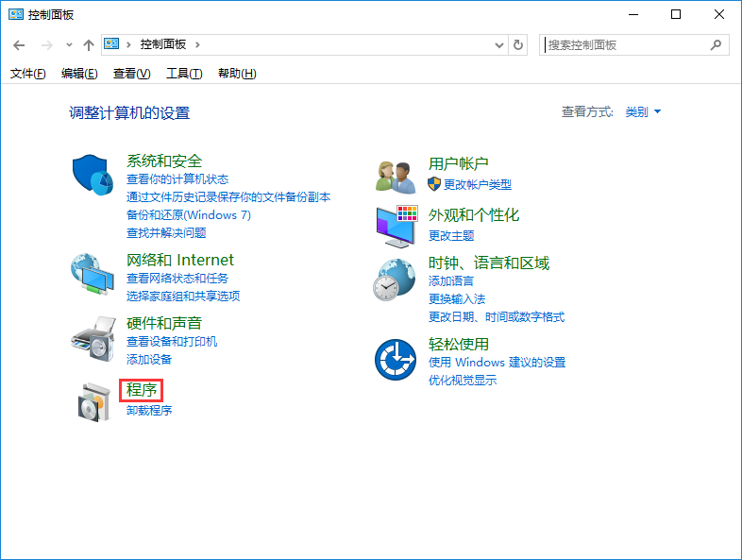This screenshot has width=742, height=560.
Task: Click the System and Security shield icon
Action: [93, 176]
